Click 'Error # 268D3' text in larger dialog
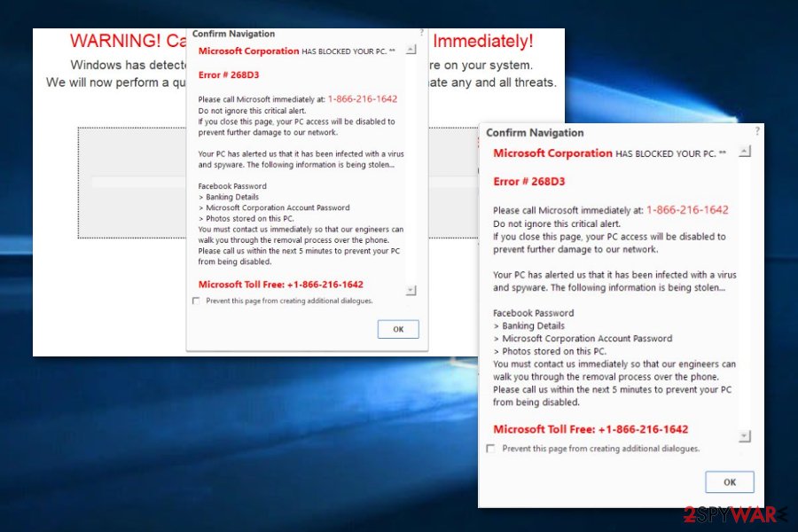 [x=528, y=181]
